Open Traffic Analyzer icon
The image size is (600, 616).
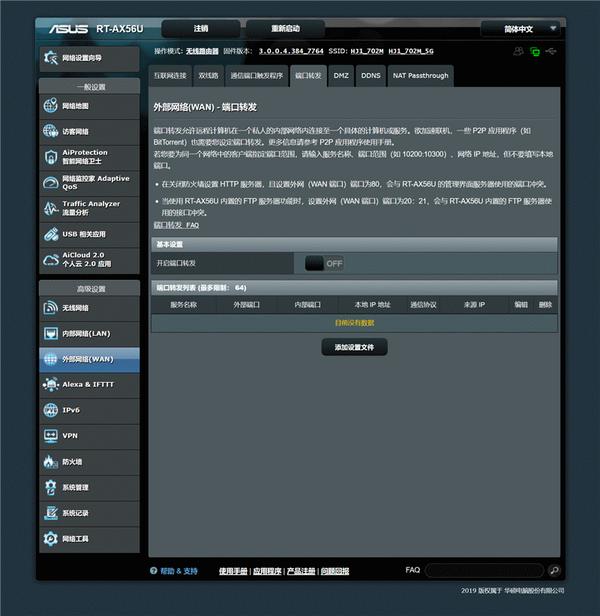tap(51, 208)
